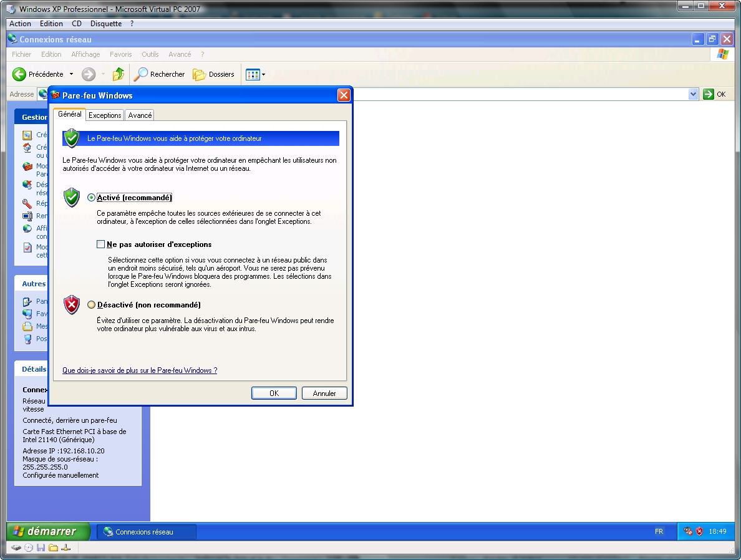Image resolution: width=741 pixels, height=560 pixels.
Task: Open the Avancé menu in Explorer
Action: pyautogui.click(x=180, y=54)
